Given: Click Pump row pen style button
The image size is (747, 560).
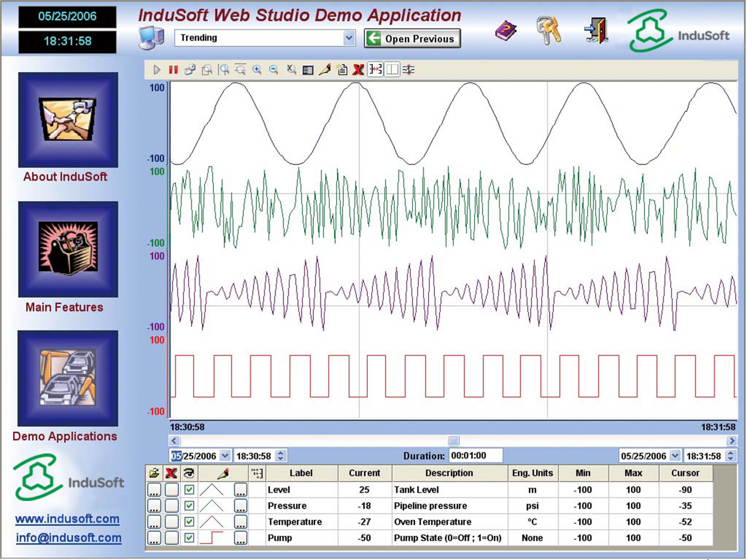Looking at the screenshot, I should click(x=240, y=538).
